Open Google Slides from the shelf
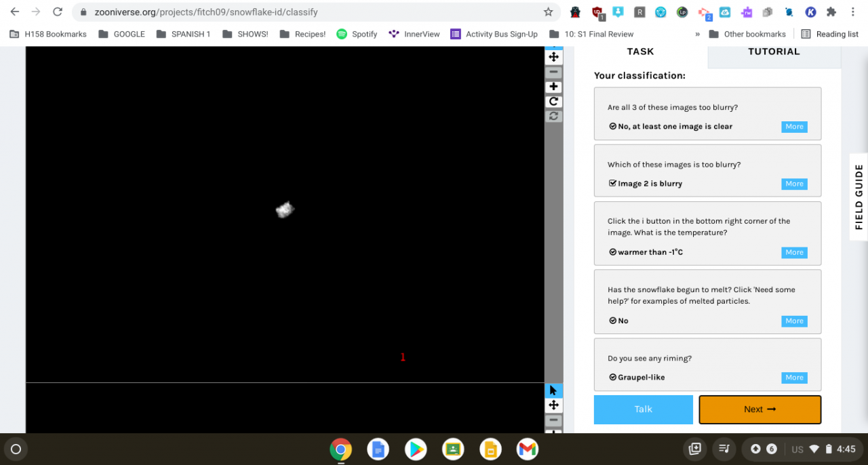This screenshot has height=465, width=868. pyautogui.click(x=490, y=449)
